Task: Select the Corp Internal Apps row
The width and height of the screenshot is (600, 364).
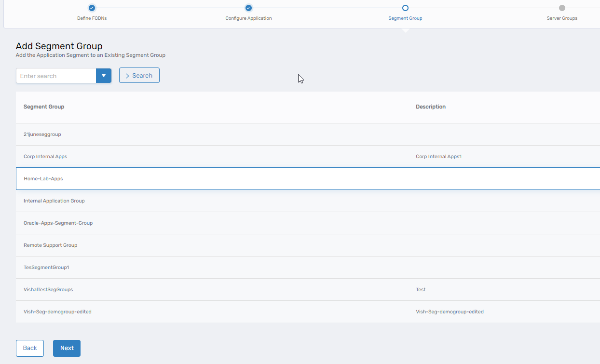Action: [45, 157]
